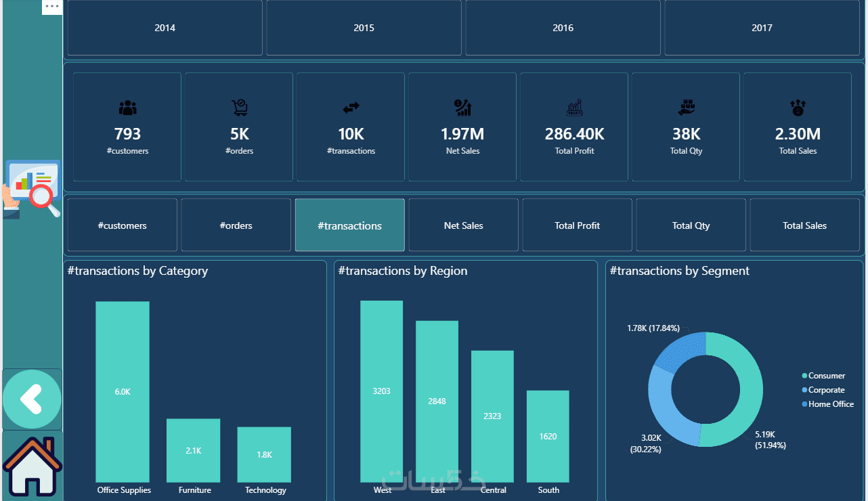Click the 286.40K Total Profit value
868x501 pixels.
(x=574, y=134)
